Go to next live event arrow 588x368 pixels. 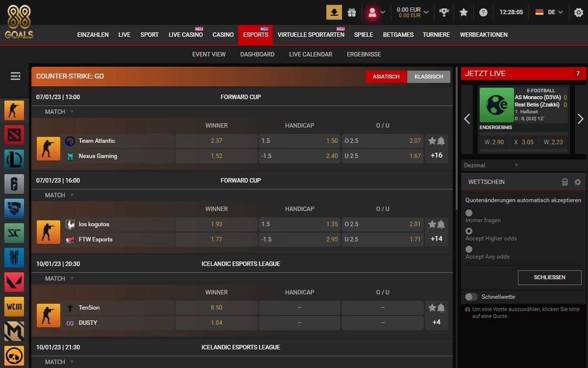pos(580,119)
